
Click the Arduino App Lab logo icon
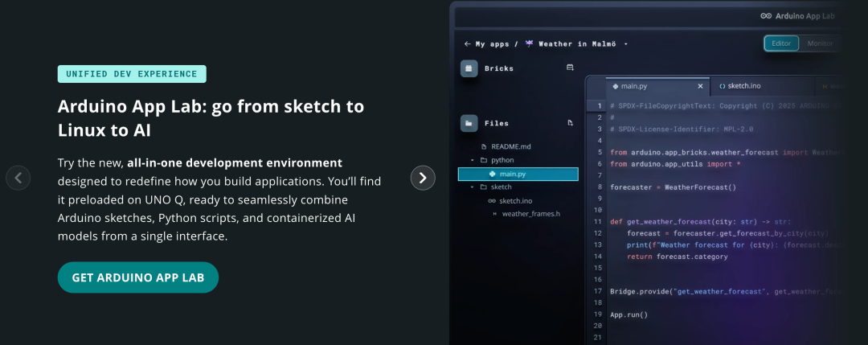point(766,16)
